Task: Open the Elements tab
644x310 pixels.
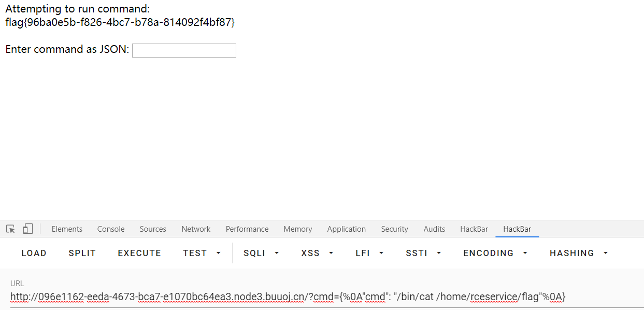Action: pyautogui.click(x=67, y=229)
